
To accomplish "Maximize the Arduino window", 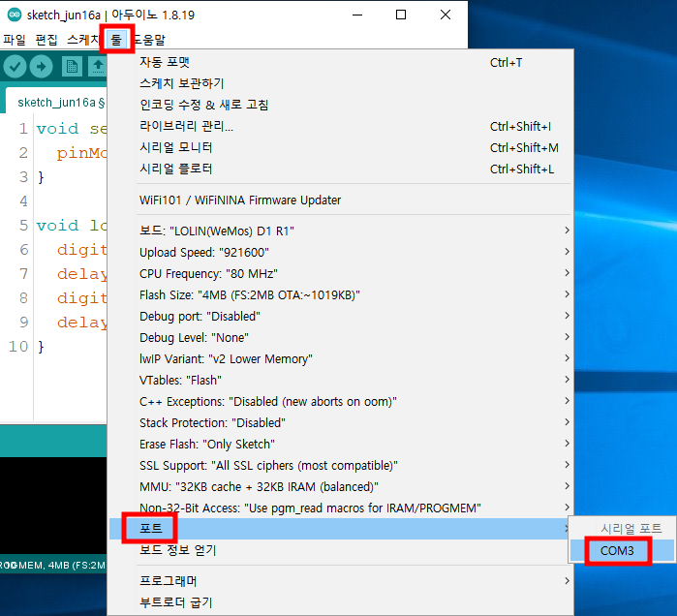I will 401,15.
